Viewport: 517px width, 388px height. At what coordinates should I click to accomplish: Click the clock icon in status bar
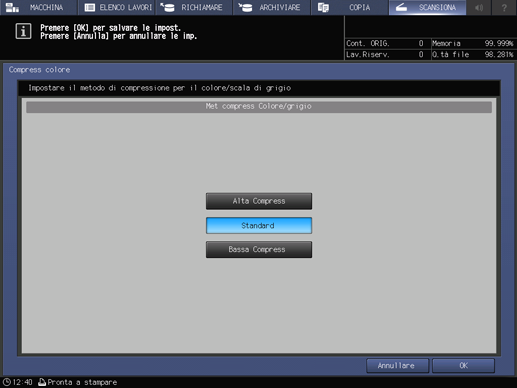[6, 382]
